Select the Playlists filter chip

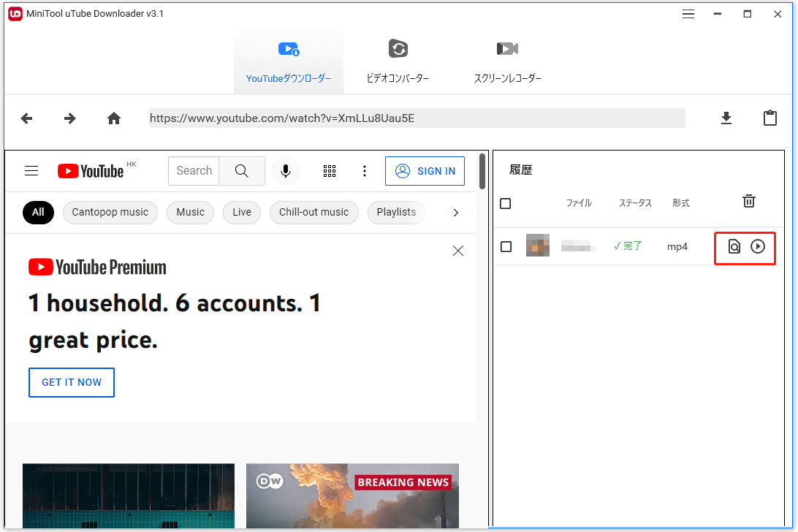(x=396, y=213)
